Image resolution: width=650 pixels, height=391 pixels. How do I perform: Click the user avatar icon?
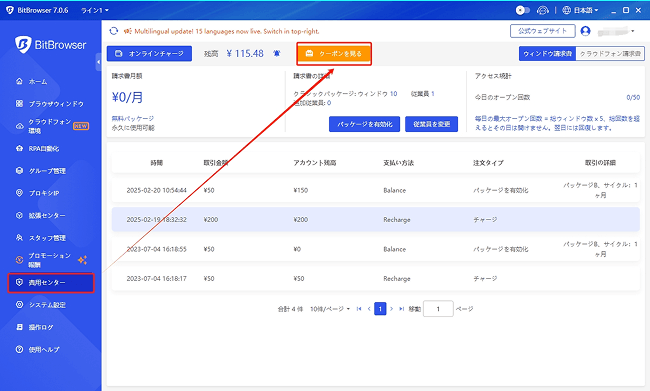[585, 31]
